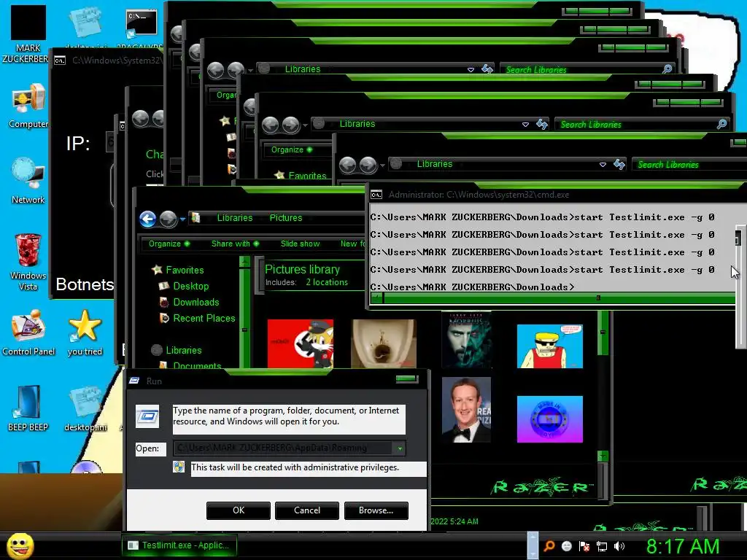
Task: Open the MARK ZUCKERBERG desktop icon
Action: [x=28, y=34]
